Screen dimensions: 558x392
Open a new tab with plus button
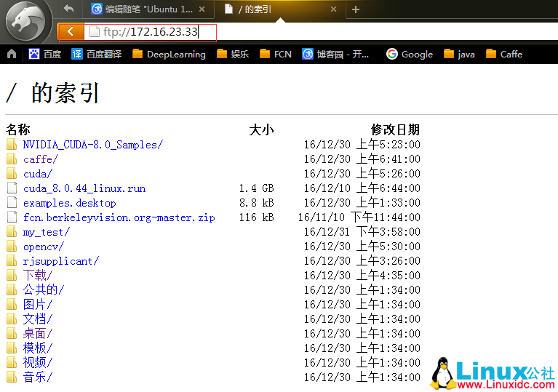356,9
